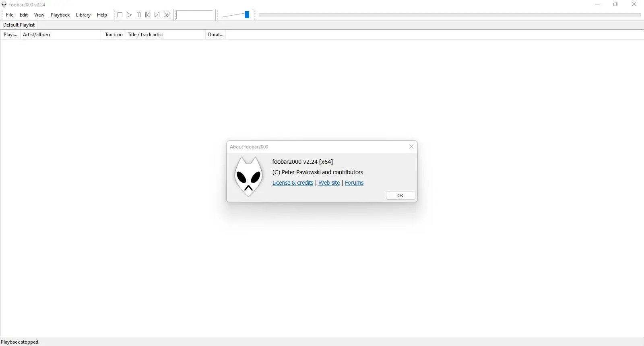Sort by the Playing column header

coord(10,35)
